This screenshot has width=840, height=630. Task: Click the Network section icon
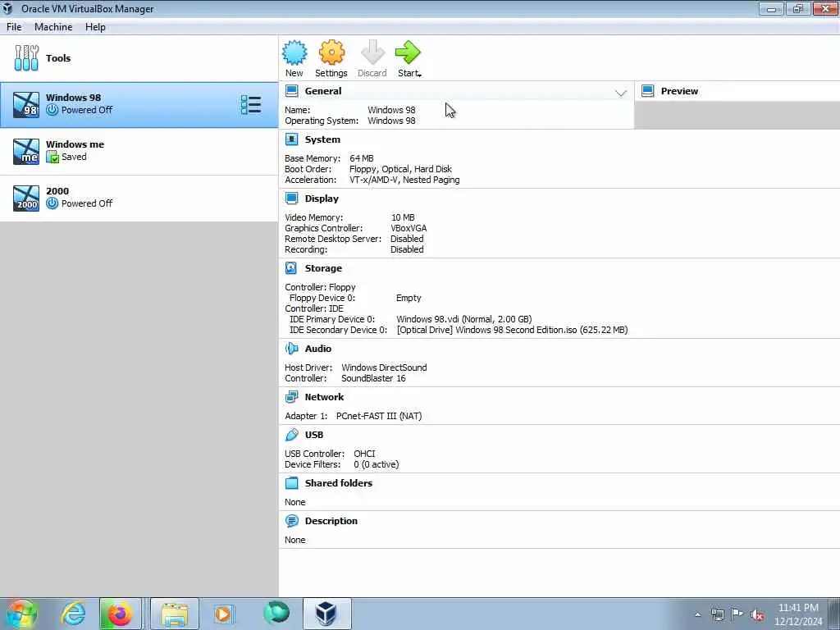pyautogui.click(x=291, y=397)
